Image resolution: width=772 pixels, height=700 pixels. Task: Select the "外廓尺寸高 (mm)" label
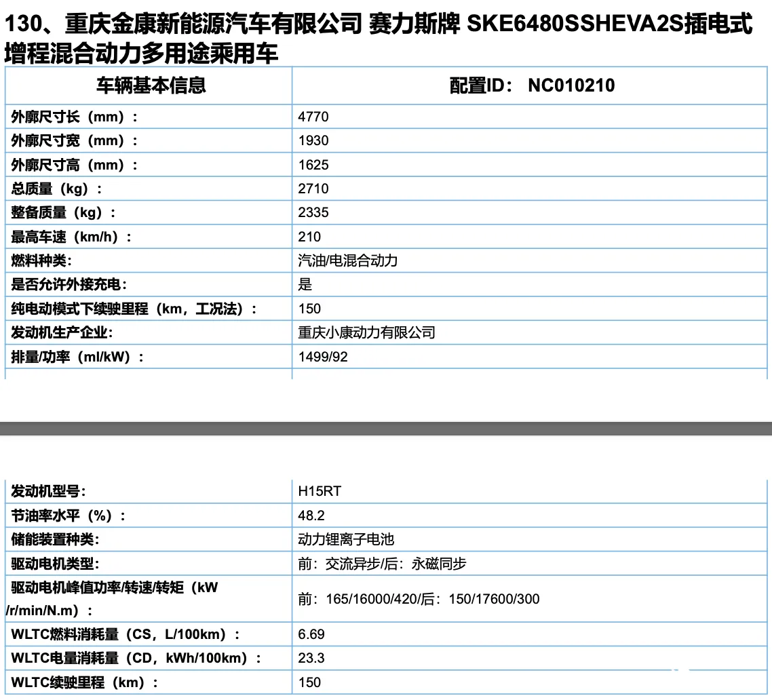pyautogui.click(x=75, y=165)
